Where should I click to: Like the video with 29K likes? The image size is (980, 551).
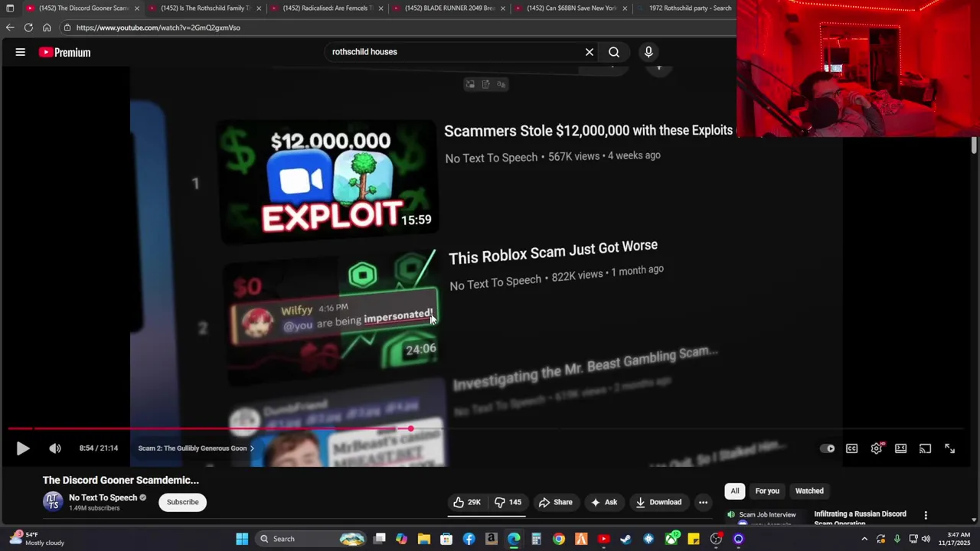(467, 502)
